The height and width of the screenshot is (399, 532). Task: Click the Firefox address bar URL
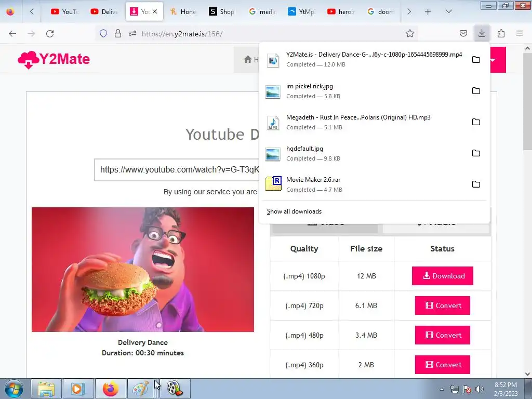coord(182,34)
